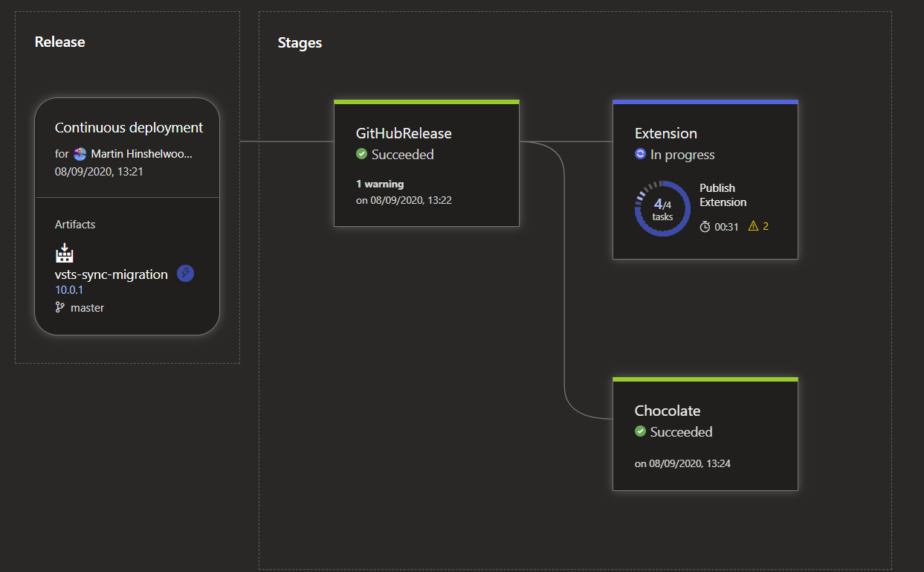The width and height of the screenshot is (924, 572).
Task: Click the Stages section header
Action: click(x=300, y=42)
